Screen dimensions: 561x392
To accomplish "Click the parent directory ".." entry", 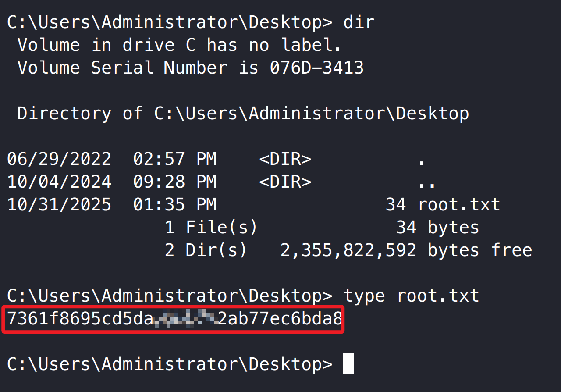I will coord(426,182).
